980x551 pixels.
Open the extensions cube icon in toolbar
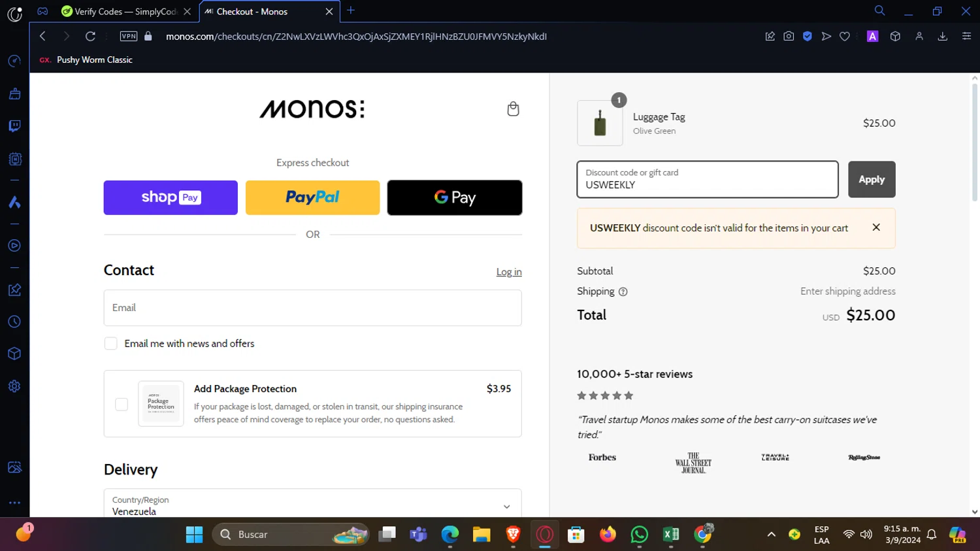[x=895, y=37]
